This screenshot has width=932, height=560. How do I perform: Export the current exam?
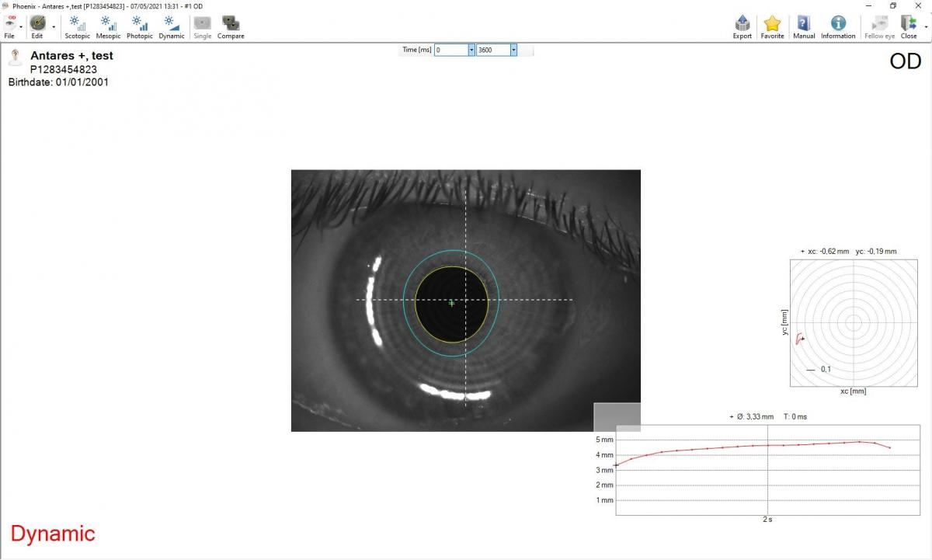[x=742, y=27]
